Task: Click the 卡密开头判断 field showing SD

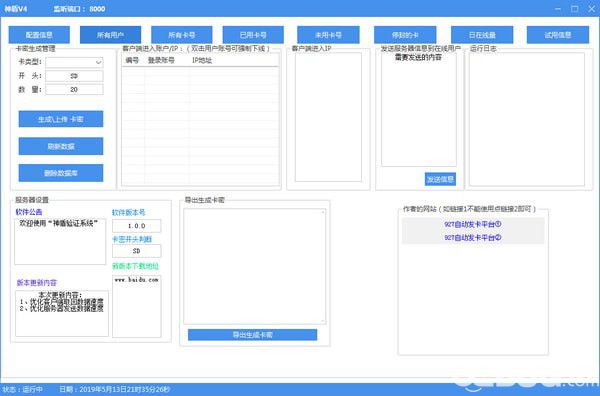Action: point(137,251)
